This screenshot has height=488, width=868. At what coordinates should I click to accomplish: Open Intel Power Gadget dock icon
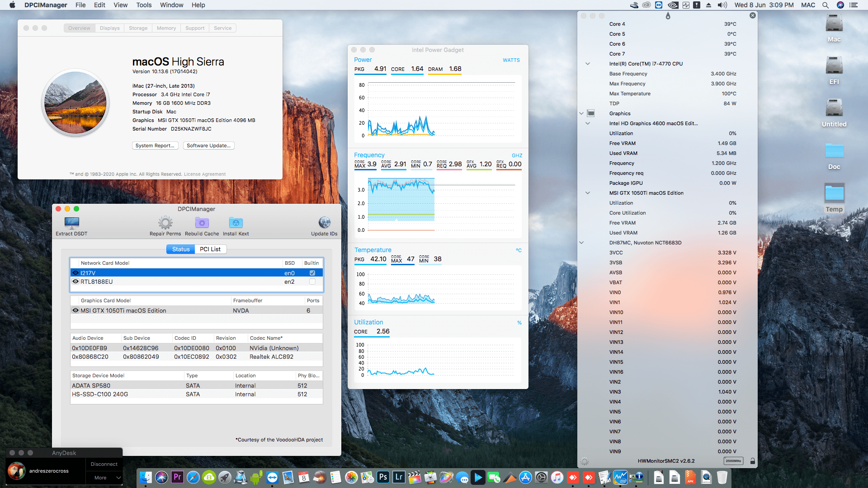coord(620,477)
